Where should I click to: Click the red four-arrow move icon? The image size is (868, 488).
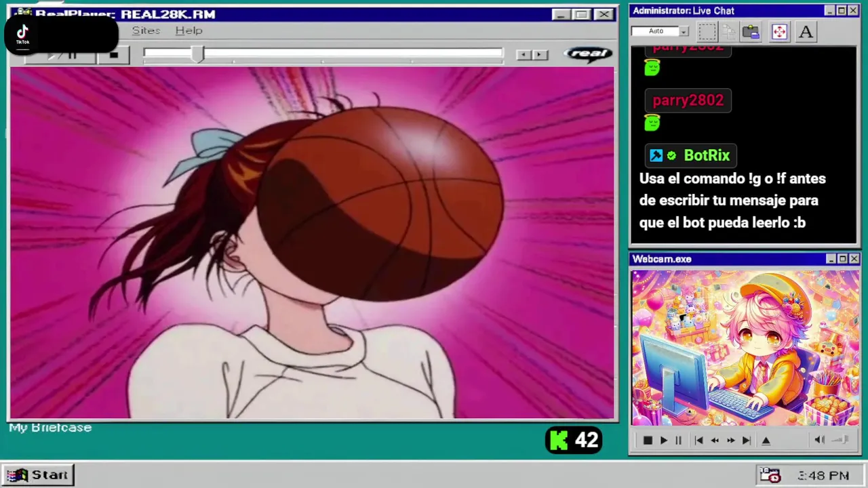(x=779, y=31)
